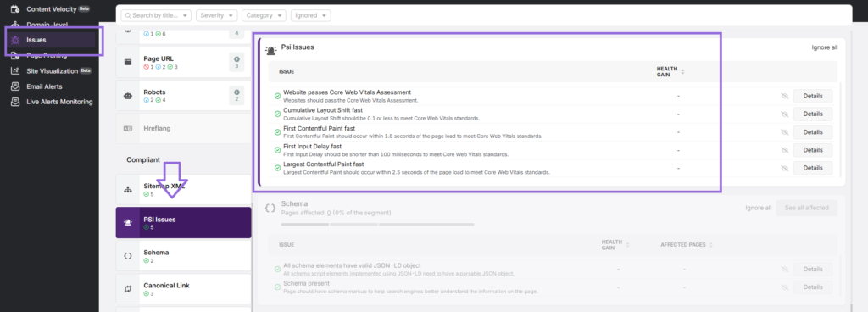This screenshot has height=312, width=868.
Task: Click the Email Alerts icon
Action: pyautogui.click(x=15, y=86)
